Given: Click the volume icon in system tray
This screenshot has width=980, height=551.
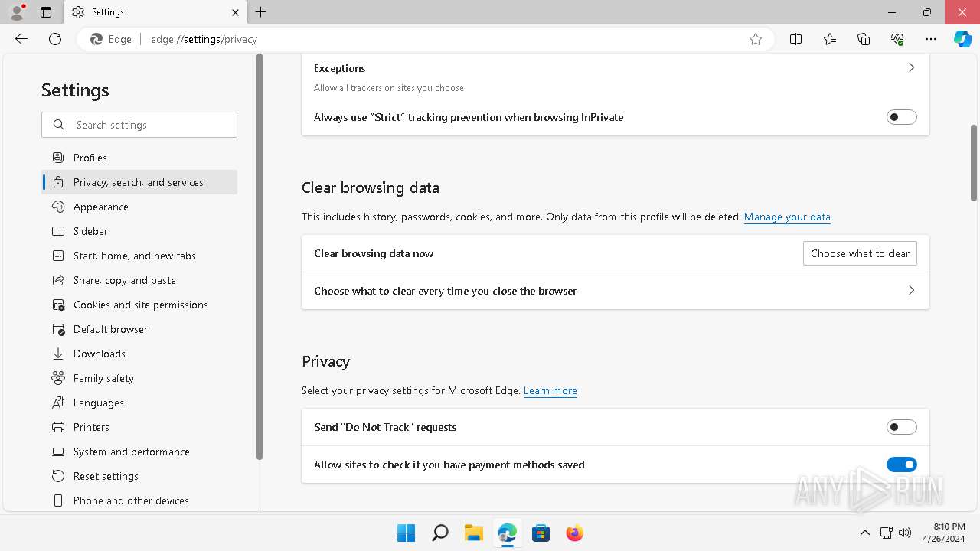Looking at the screenshot, I should click(x=905, y=533).
